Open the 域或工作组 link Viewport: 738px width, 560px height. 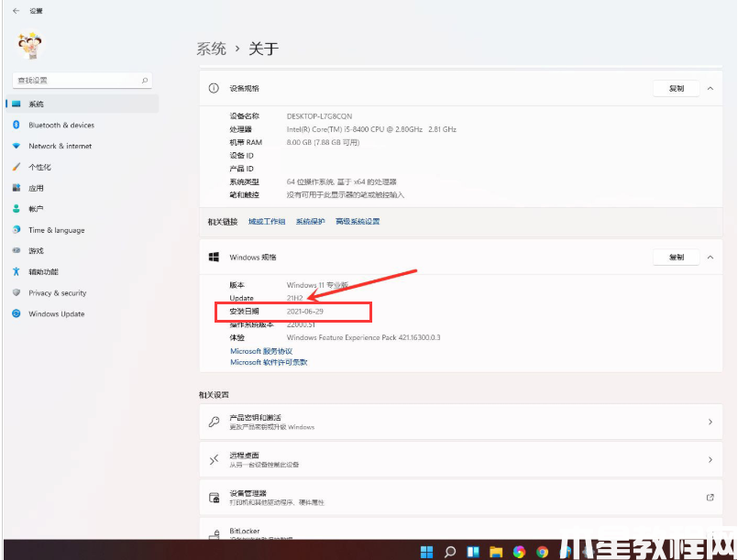tap(267, 221)
